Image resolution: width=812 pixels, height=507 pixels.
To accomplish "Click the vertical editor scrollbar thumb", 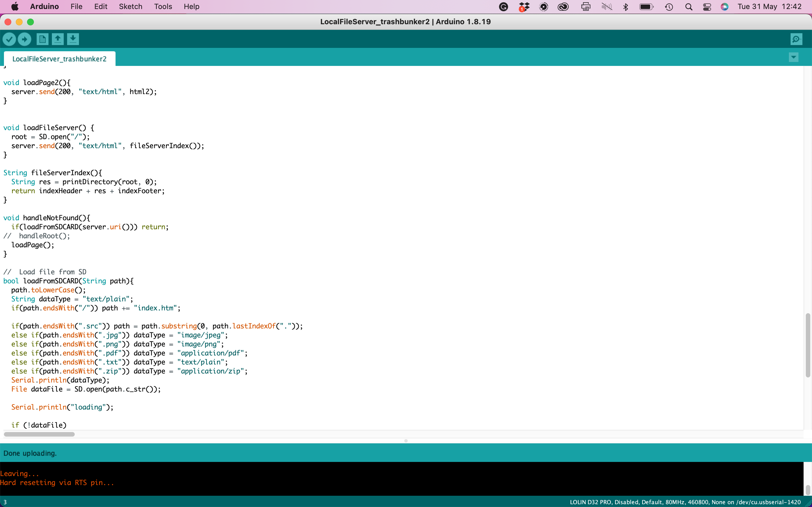I will click(808, 345).
